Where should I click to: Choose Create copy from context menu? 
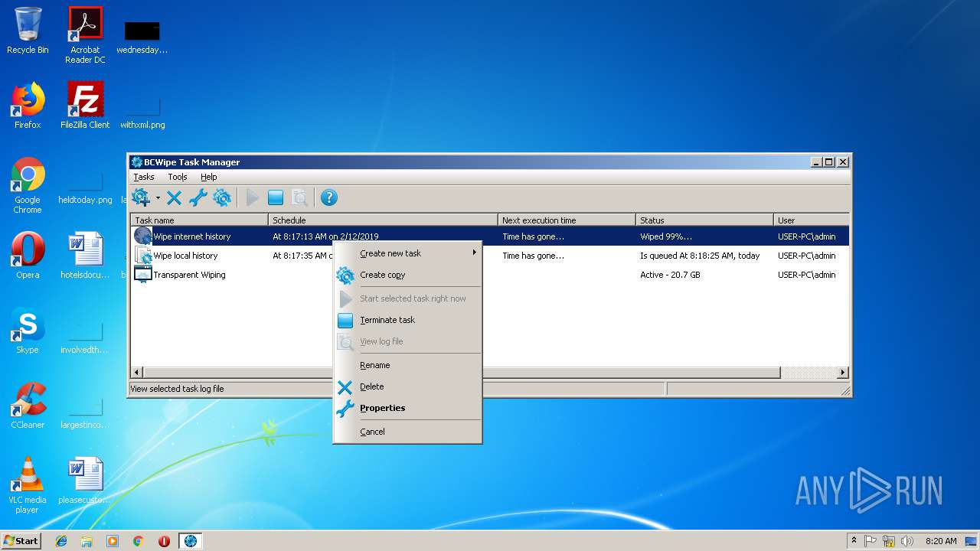(x=407, y=275)
